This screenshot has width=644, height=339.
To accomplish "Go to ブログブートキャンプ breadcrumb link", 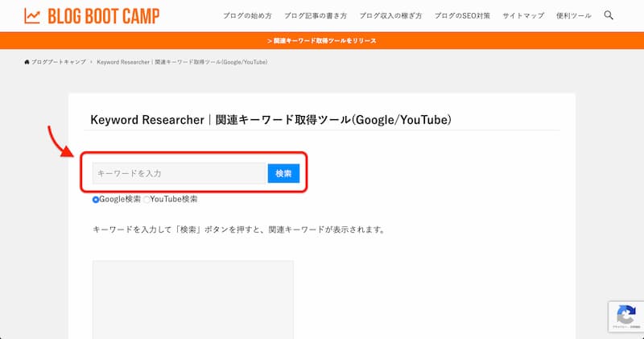I will coord(58,62).
